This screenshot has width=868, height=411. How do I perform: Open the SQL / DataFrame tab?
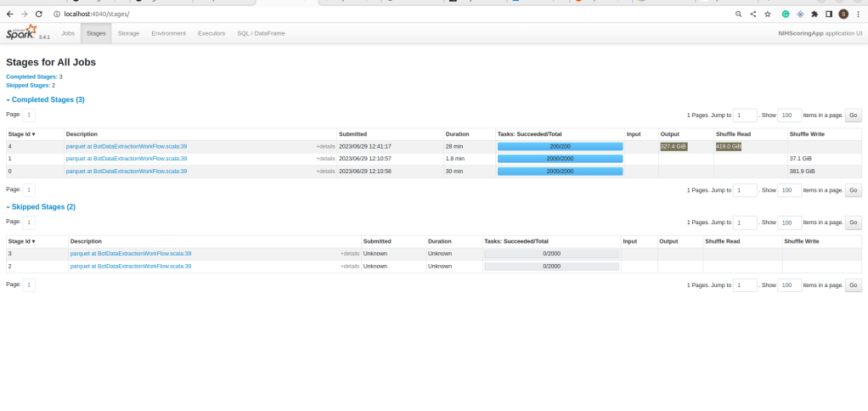coord(261,33)
